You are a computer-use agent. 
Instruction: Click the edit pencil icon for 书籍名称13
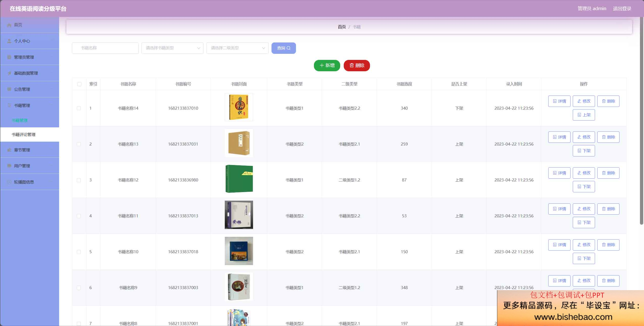[579, 137]
